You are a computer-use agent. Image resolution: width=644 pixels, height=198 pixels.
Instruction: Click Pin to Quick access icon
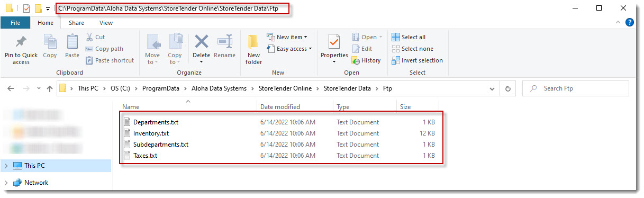[21, 42]
